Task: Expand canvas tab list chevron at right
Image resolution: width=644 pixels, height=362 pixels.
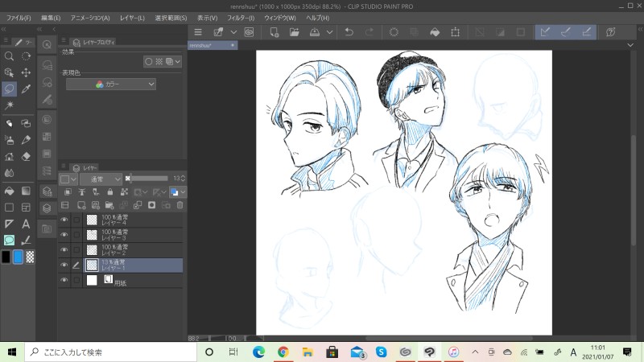Action: coord(630,45)
